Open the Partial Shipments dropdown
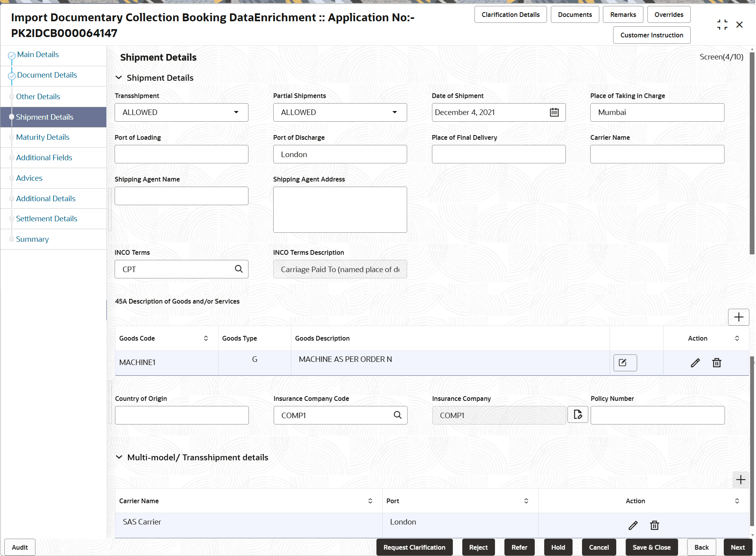Screen dimensions: 756x556 [x=340, y=113]
